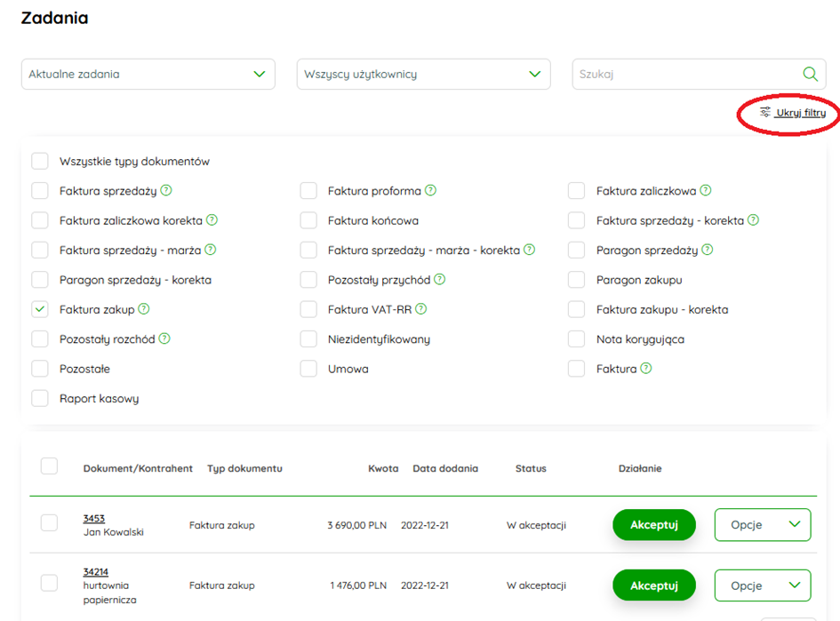
Task: Uncheck the Faktura zakup filter checkbox
Action: pos(40,309)
